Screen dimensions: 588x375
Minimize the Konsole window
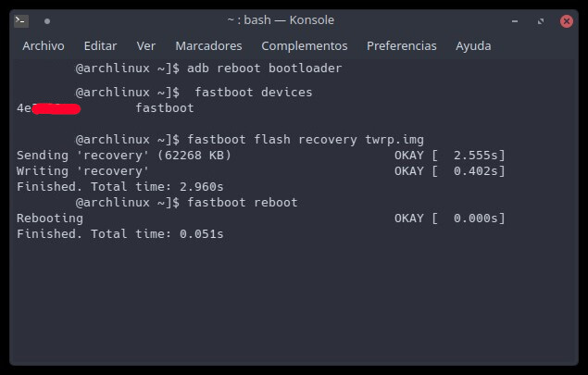tap(515, 21)
